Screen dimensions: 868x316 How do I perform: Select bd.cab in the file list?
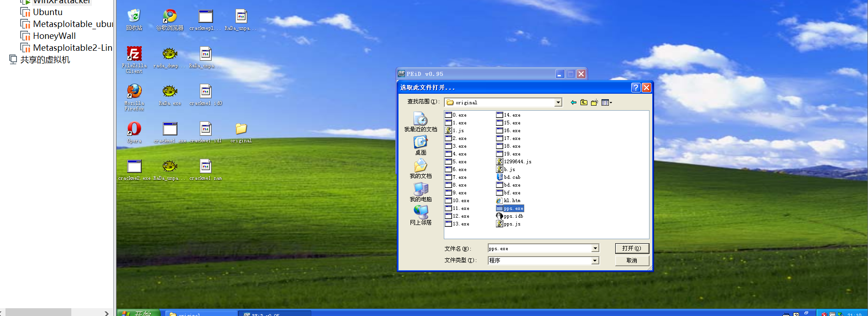pyautogui.click(x=511, y=177)
